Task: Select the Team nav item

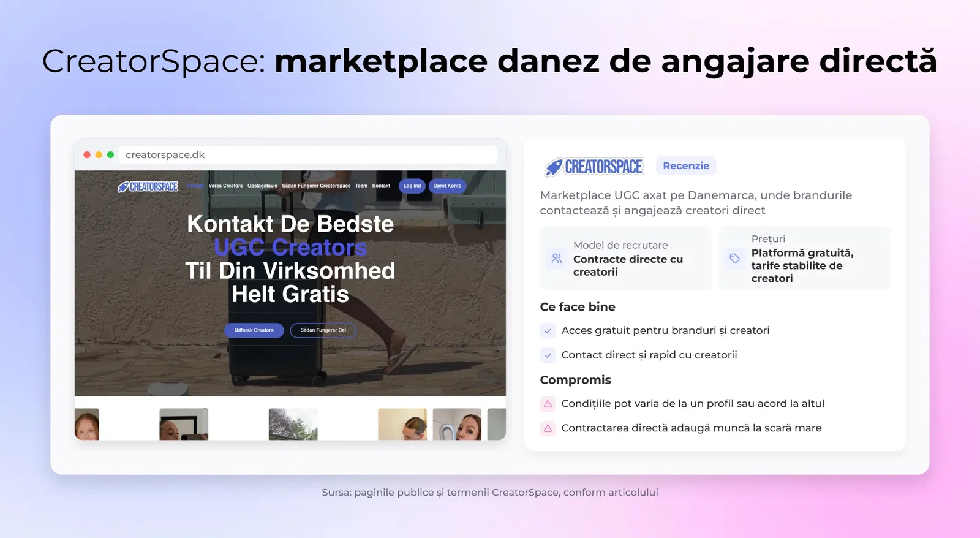Action: pos(361,186)
